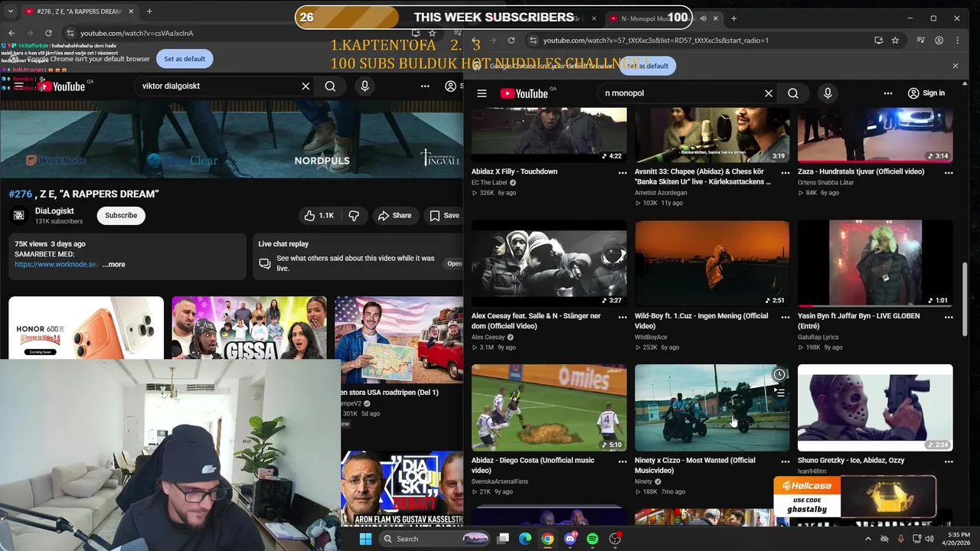The image size is (980, 551).
Task: Click Sign in on right YouTube window
Action: pyautogui.click(x=926, y=93)
